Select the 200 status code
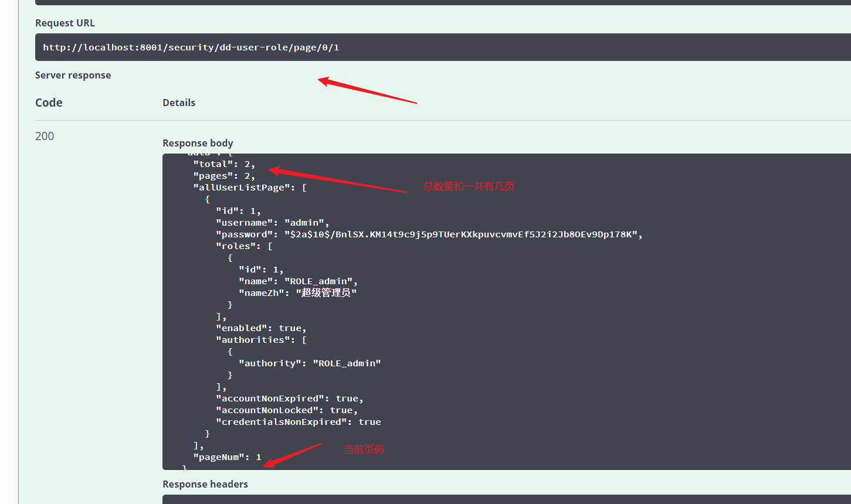 coord(44,135)
